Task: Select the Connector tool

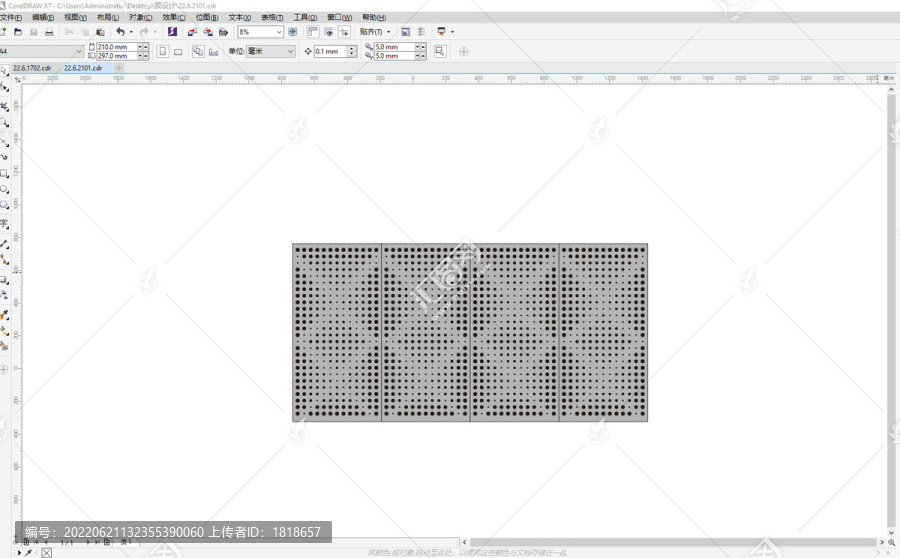Action: tap(4, 260)
